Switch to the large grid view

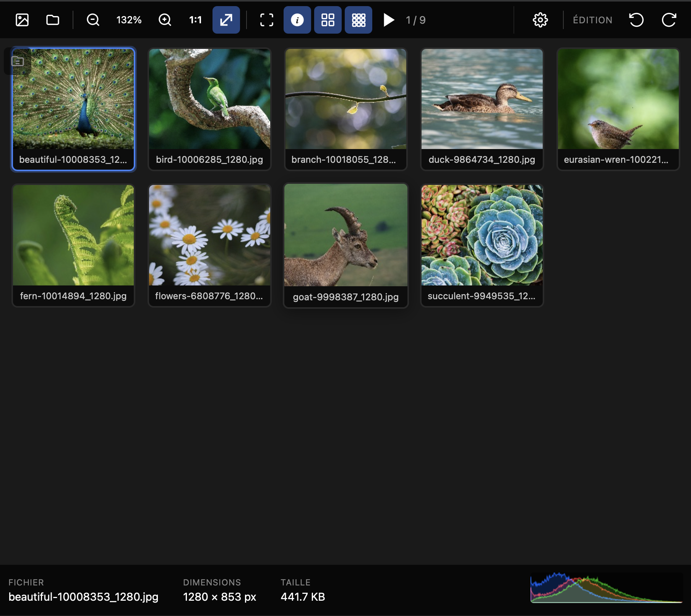[x=328, y=20]
